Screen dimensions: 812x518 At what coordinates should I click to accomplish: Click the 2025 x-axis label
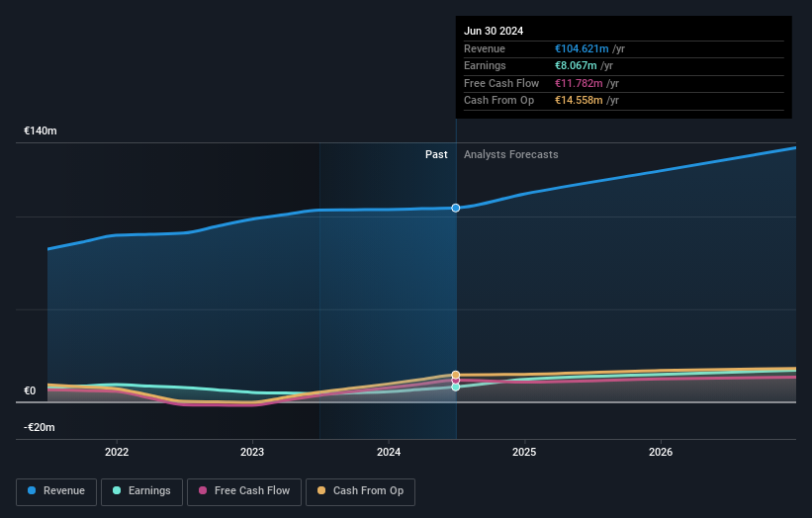click(x=524, y=452)
